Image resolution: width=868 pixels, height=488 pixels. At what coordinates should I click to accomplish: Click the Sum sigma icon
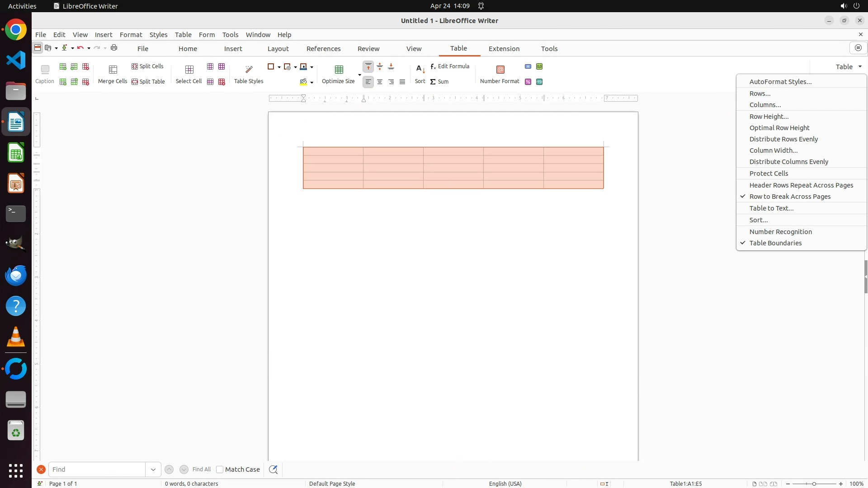[x=433, y=82]
